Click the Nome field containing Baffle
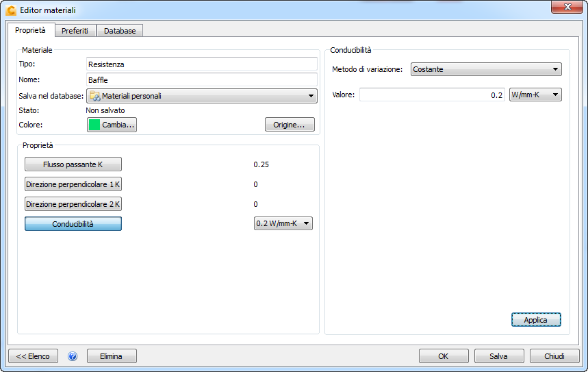 click(x=202, y=80)
